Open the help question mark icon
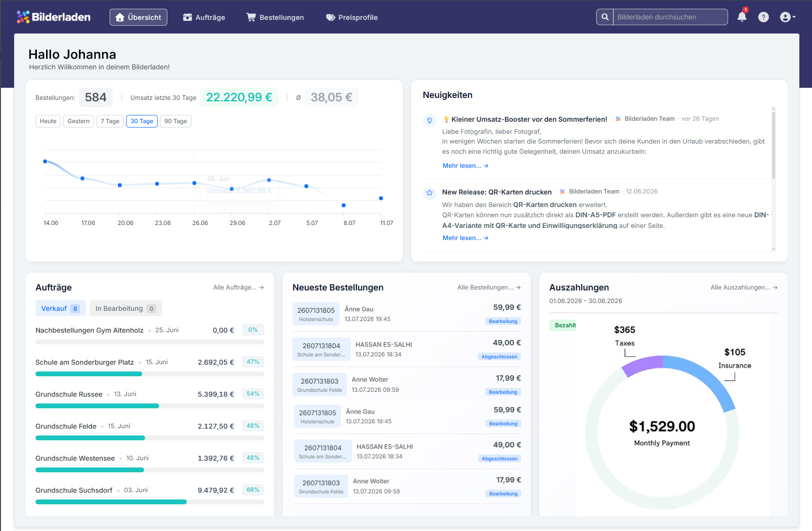The width and height of the screenshot is (812, 531). click(763, 17)
